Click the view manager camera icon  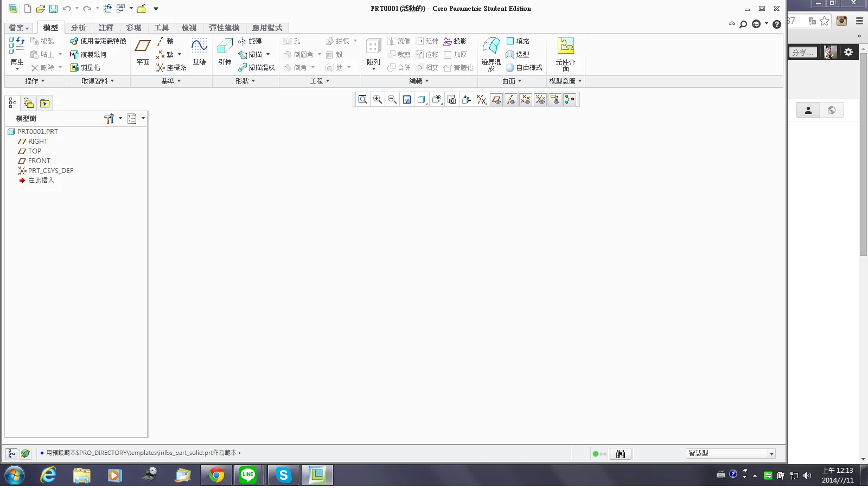point(451,99)
